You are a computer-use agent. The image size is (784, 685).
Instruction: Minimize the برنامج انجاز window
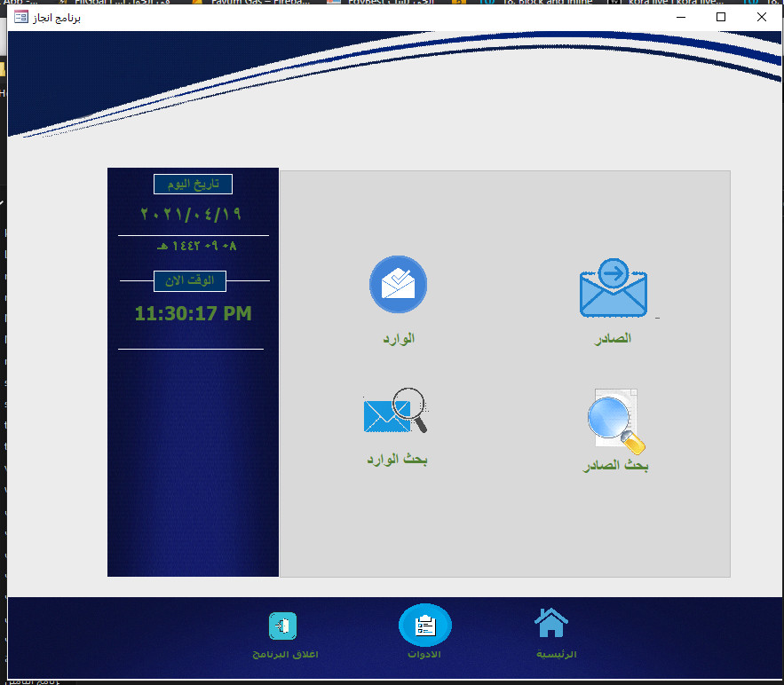coord(680,17)
